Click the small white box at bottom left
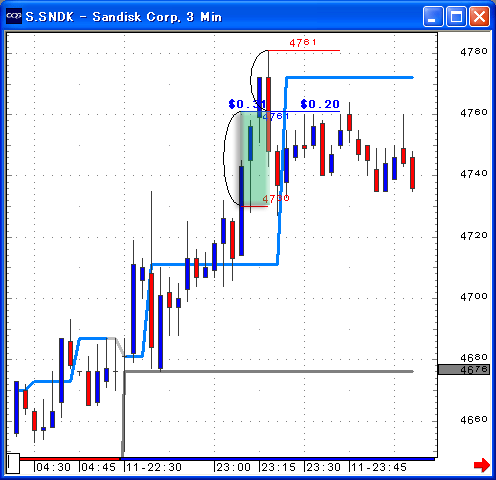Image resolution: width=496 pixels, height=480 pixels. 13,463
